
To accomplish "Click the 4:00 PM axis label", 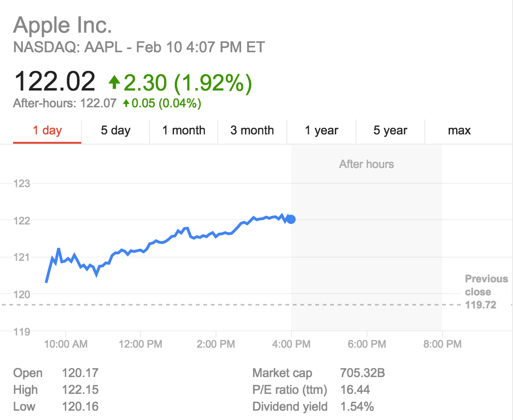I will coord(291,344).
